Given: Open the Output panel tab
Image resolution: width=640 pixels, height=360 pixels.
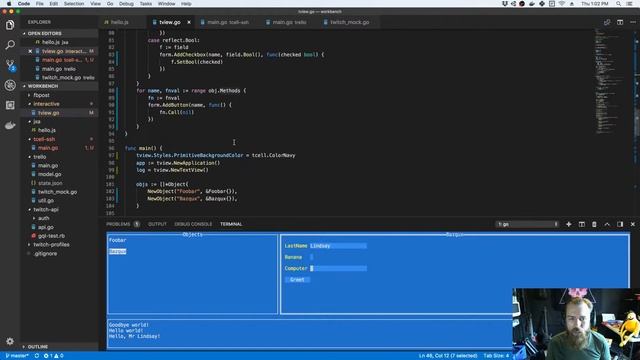Looking at the screenshot, I should [x=157, y=224].
